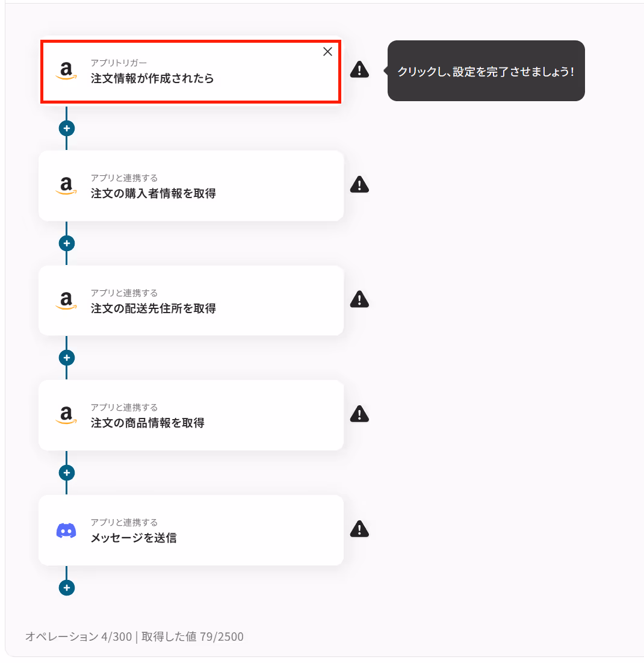Click the Discord icon in the メッセージを送信 step
The image size is (644, 663).
tap(66, 531)
